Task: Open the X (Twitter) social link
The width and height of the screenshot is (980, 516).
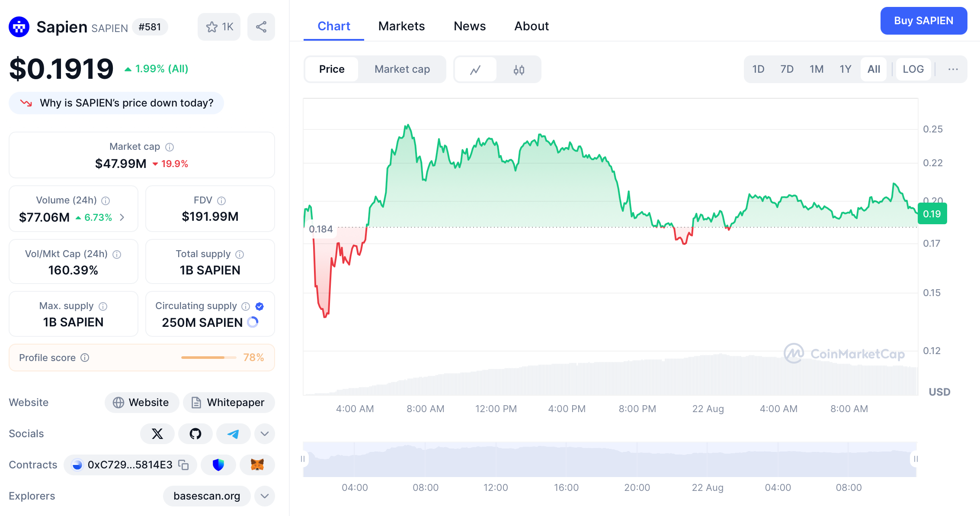Action: pos(157,434)
